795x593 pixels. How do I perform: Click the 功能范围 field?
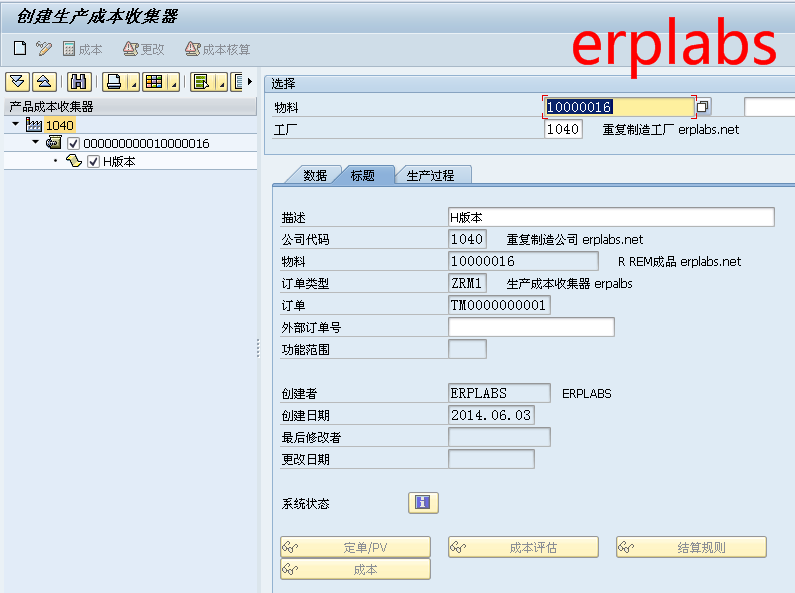tap(467, 349)
